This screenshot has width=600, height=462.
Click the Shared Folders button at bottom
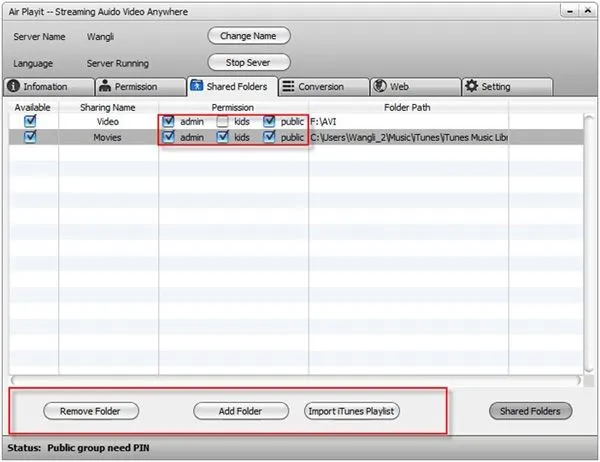pos(530,411)
